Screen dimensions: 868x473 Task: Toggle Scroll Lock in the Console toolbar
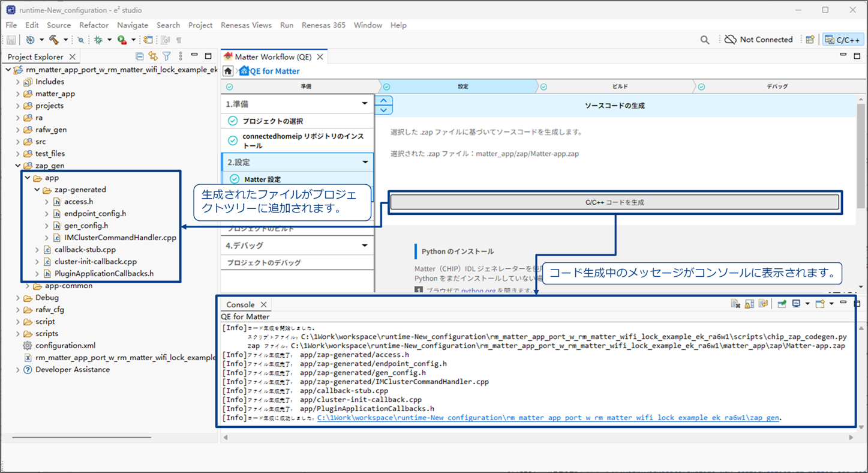tap(749, 304)
